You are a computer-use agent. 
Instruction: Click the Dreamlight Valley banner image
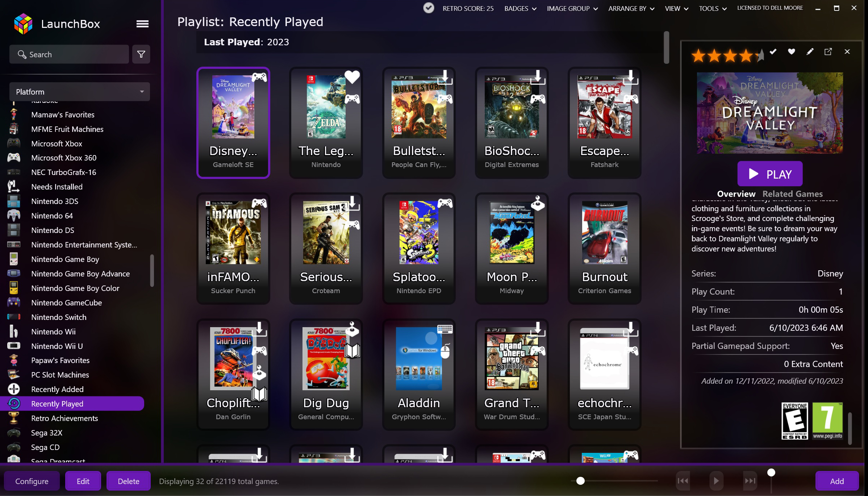tap(770, 113)
